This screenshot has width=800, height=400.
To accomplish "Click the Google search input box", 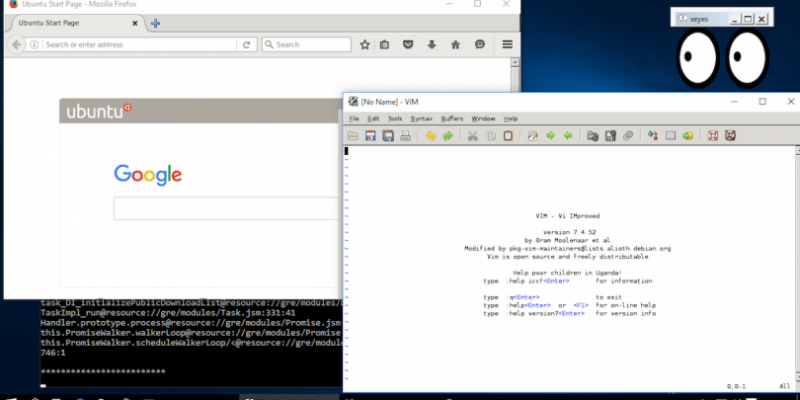I will coord(227,208).
